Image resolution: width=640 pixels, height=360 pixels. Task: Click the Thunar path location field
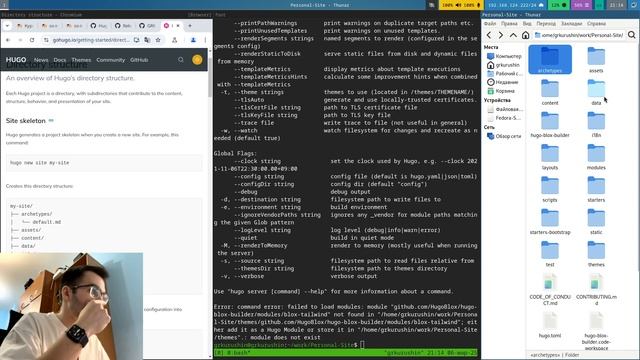click(578, 35)
